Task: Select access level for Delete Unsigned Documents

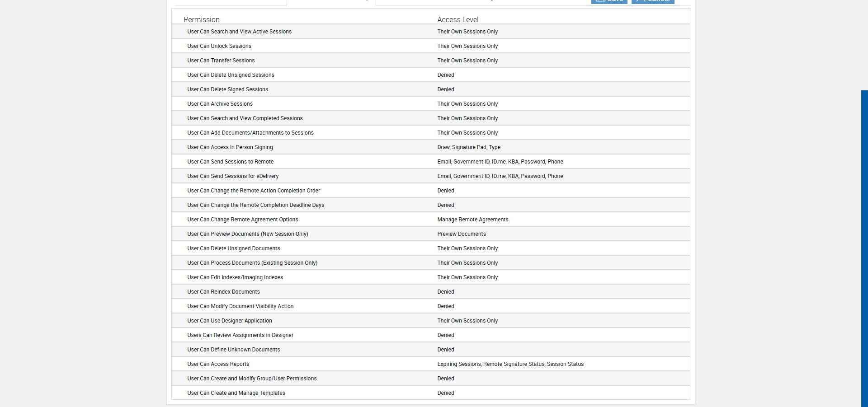Action: pos(467,248)
